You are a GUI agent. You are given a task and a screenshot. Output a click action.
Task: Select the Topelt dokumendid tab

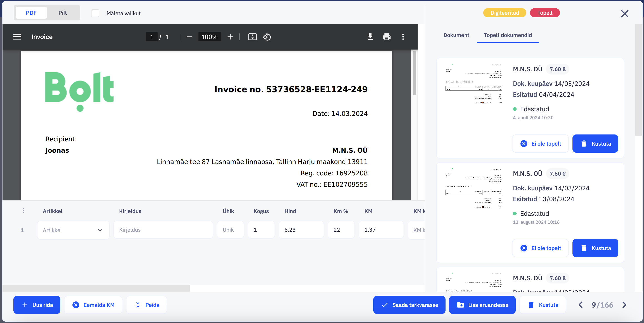[x=508, y=35]
